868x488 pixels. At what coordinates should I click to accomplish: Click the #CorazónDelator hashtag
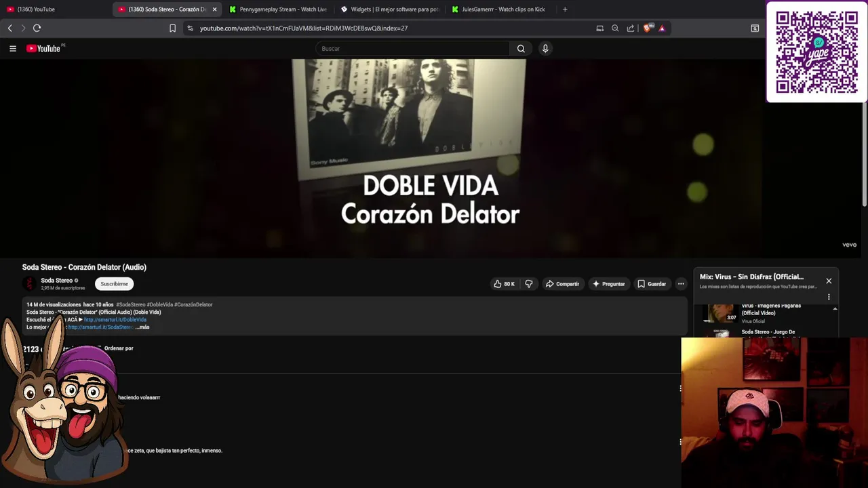193,305
